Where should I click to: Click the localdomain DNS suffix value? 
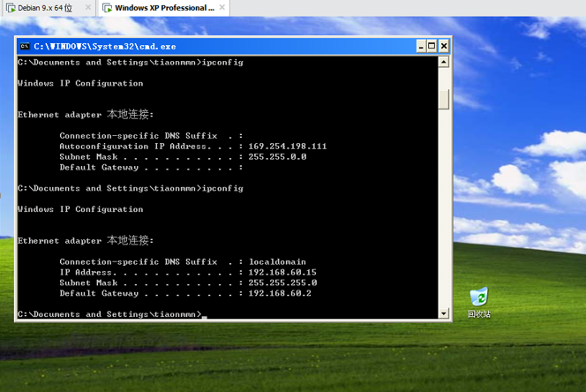277,262
